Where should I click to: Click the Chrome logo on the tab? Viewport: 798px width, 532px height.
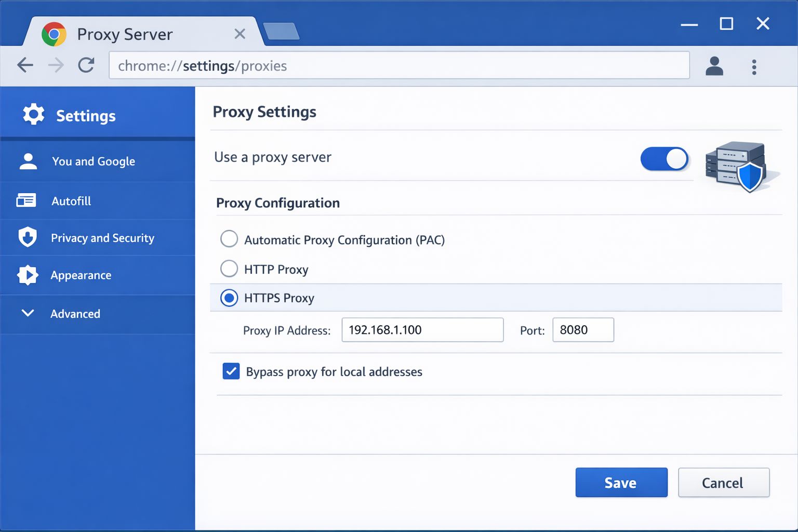[x=54, y=34]
